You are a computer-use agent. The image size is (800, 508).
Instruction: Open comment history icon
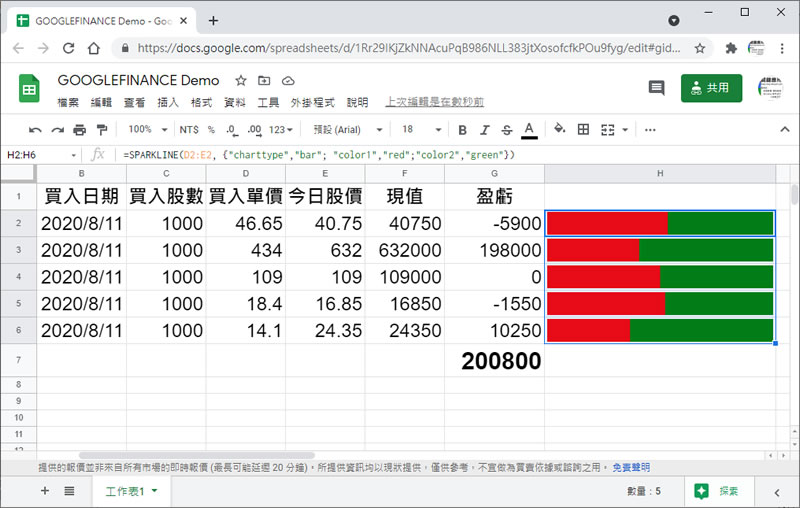click(656, 88)
